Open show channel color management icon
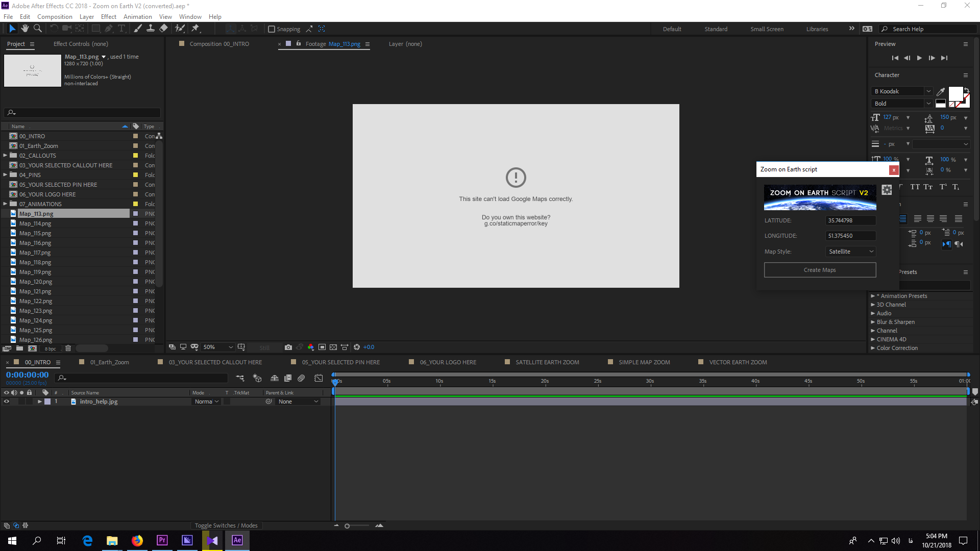Image resolution: width=980 pixels, height=551 pixels. (311, 347)
